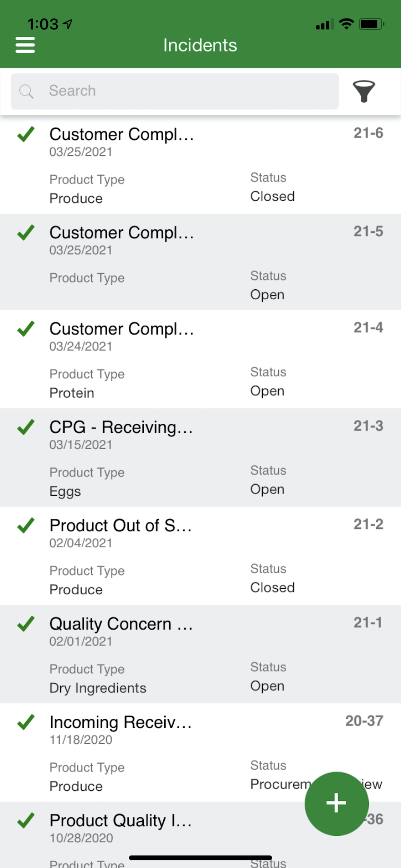Select incident number 21-6
This screenshot has width=401, height=868.
pos(368,133)
